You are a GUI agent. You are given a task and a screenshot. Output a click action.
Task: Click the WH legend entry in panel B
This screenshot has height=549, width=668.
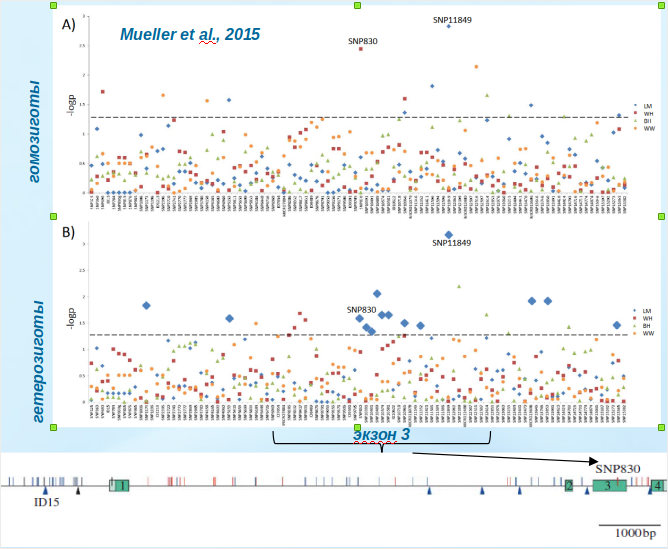pyautogui.click(x=642, y=319)
